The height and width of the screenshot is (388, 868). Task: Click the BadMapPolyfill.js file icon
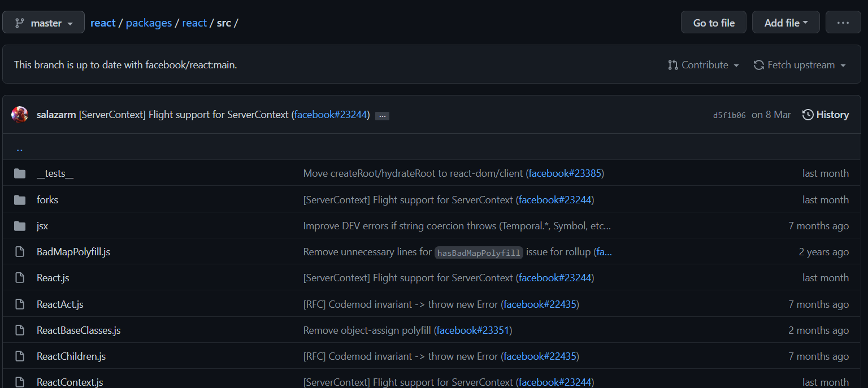coord(20,252)
